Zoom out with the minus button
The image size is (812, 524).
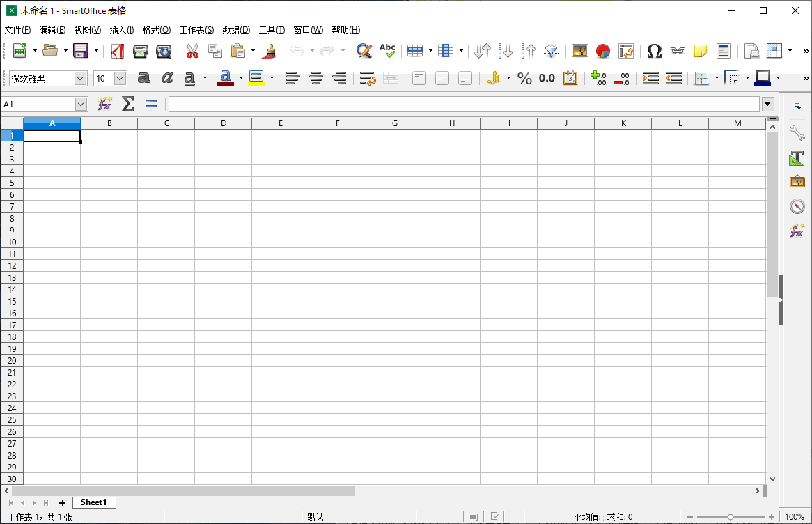[690, 517]
